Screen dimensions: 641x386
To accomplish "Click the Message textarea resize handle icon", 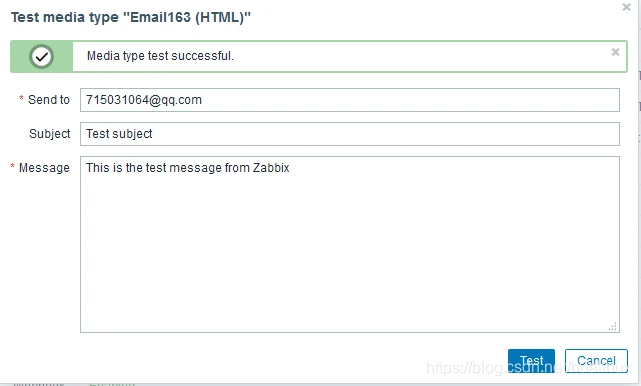I will (612, 326).
